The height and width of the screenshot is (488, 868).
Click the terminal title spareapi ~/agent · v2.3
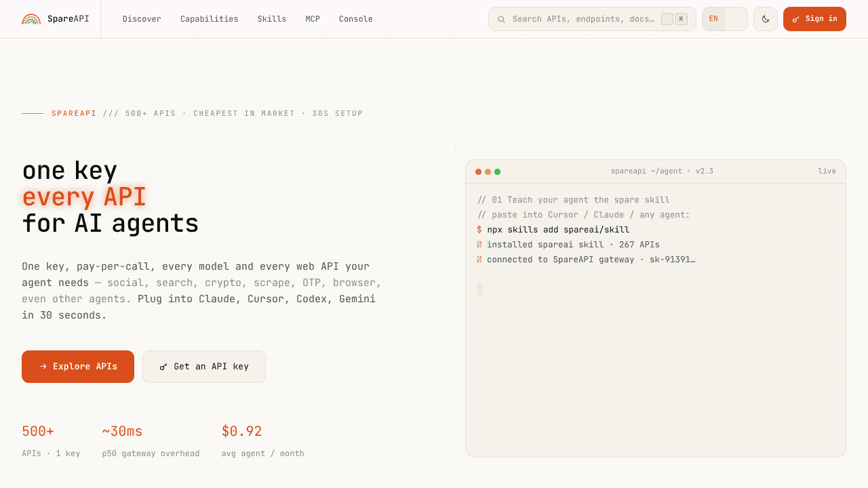pos(662,171)
